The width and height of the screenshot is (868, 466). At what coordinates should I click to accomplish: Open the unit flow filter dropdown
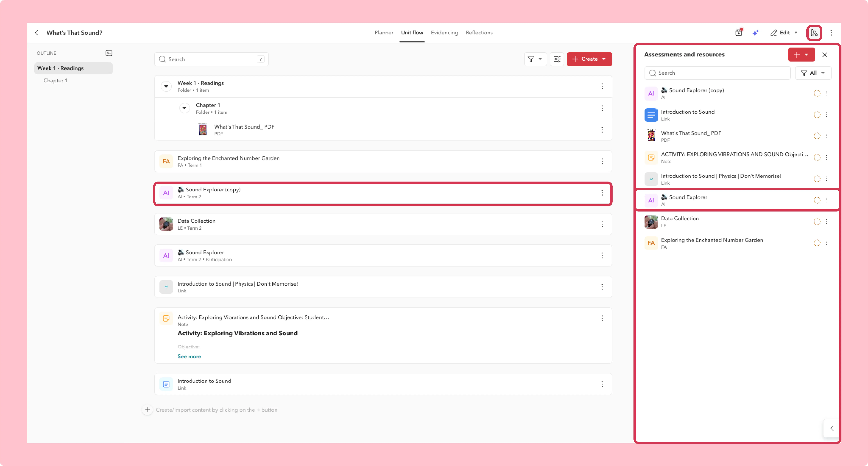pyautogui.click(x=535, y=59)
